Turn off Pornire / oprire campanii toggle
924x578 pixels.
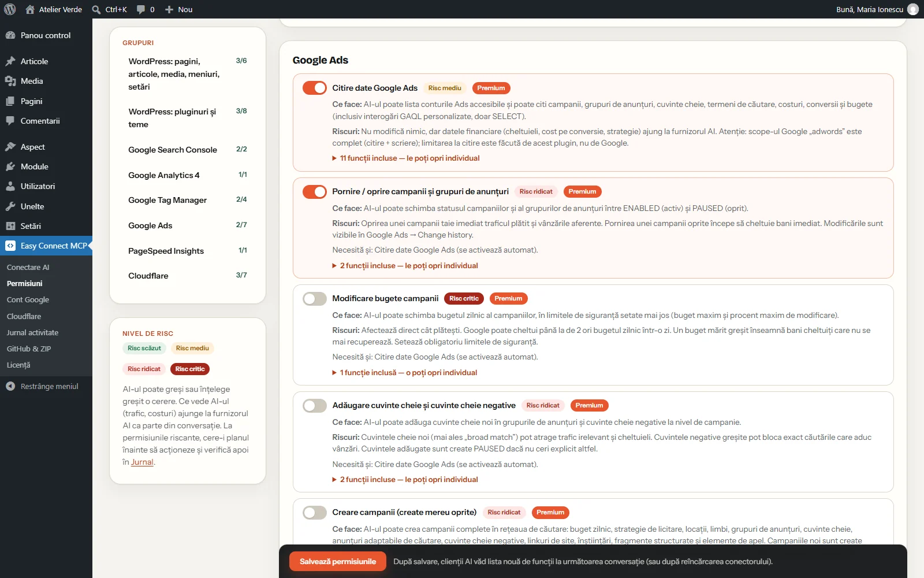pos(315,192)
